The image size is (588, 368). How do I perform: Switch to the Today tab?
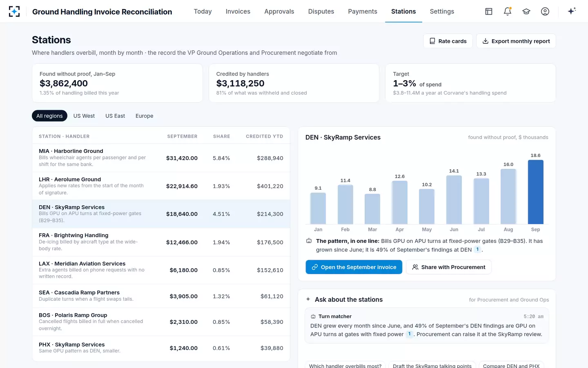(x=203, y=11)
